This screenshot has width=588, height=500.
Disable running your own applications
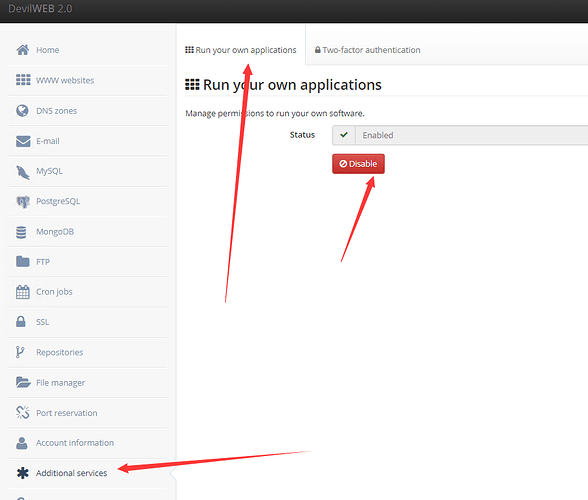click(x=358, y=164)
